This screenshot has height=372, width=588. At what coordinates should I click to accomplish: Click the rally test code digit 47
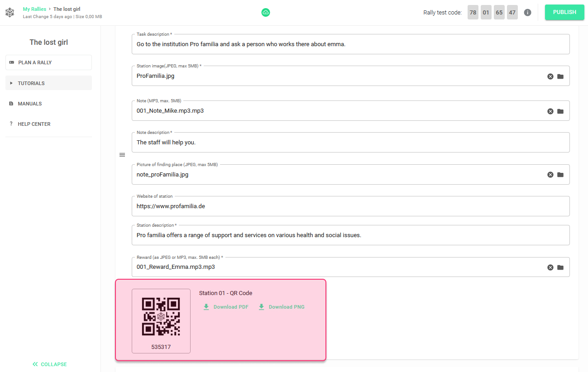[512, 13]
